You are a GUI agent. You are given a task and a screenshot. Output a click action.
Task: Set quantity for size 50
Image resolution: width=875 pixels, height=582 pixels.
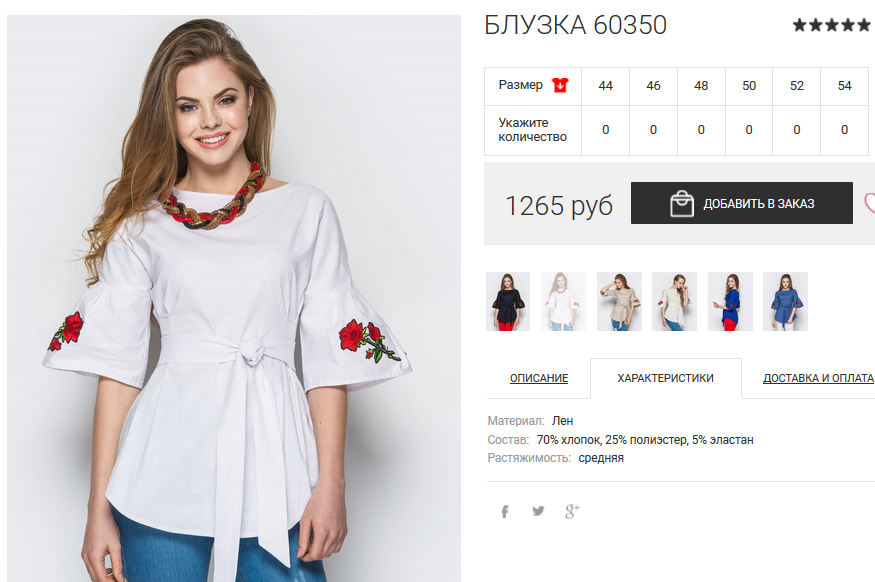[x=749, y=130]
